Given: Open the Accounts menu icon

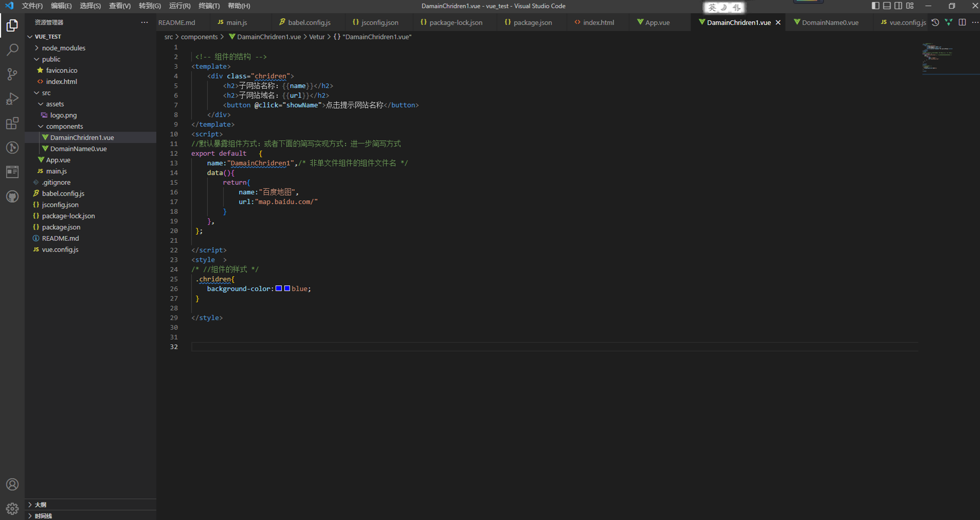Looking at the screenshot, I should 12,485.
